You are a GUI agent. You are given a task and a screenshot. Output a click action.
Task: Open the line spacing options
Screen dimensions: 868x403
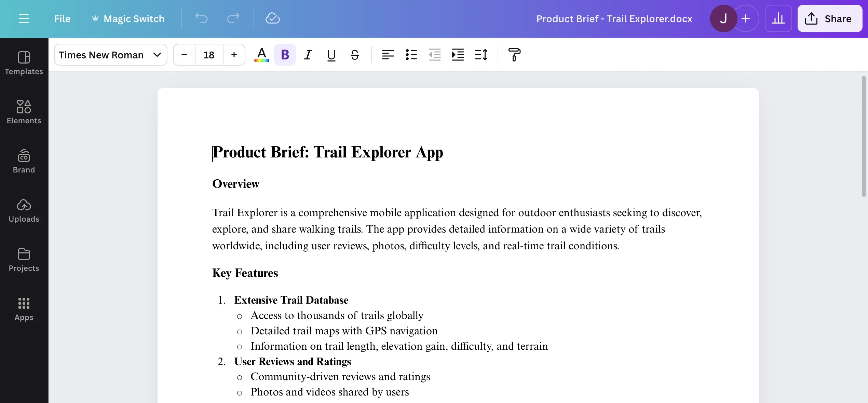click(x=481, y=55)
